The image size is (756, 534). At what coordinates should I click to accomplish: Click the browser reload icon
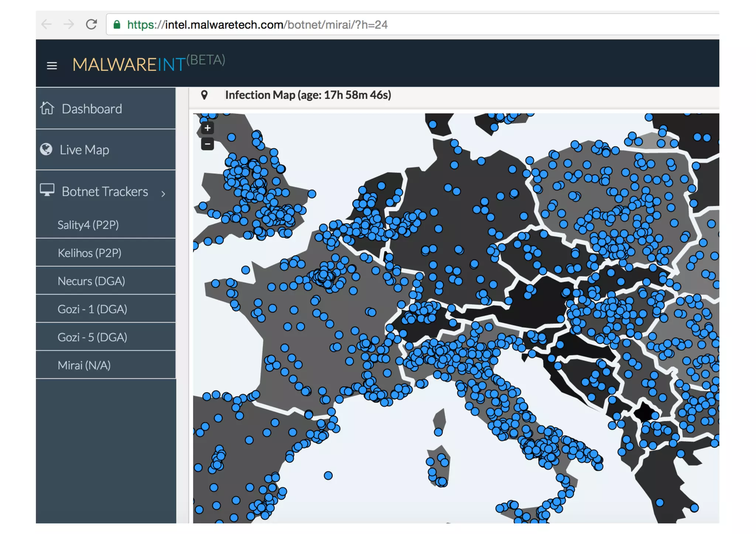[x=91, y=25]
